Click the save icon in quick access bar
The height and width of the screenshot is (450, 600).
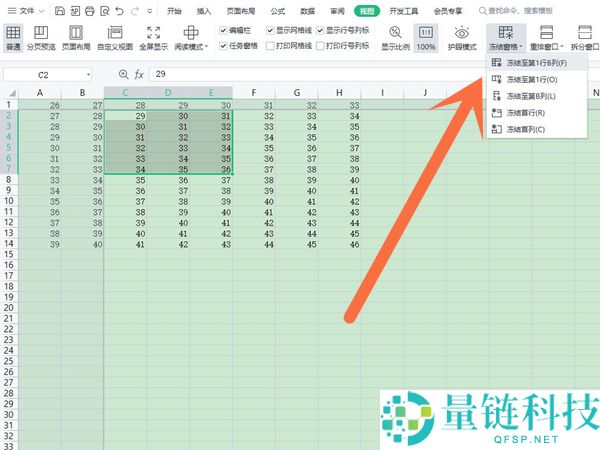click(61, 11)
